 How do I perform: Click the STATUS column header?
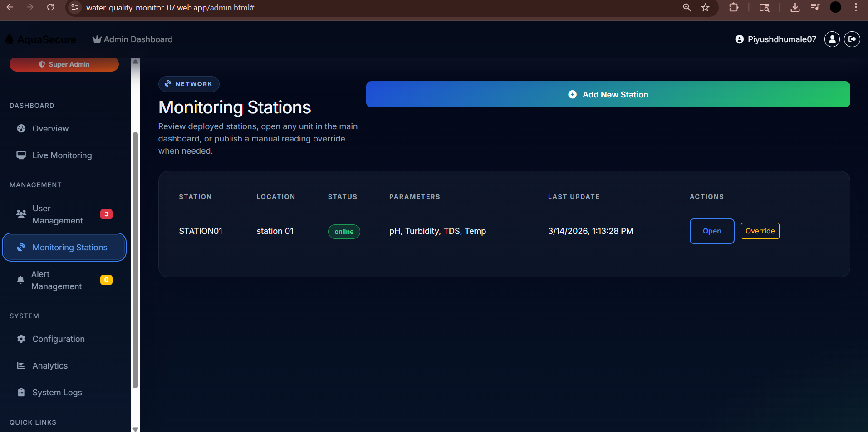[343, 197]
